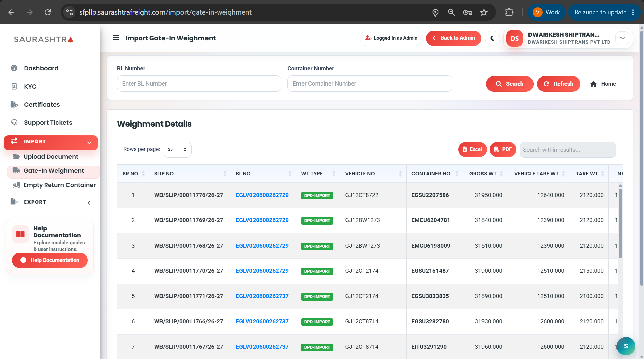Go back with the browser back arrow

pos(11,12)
